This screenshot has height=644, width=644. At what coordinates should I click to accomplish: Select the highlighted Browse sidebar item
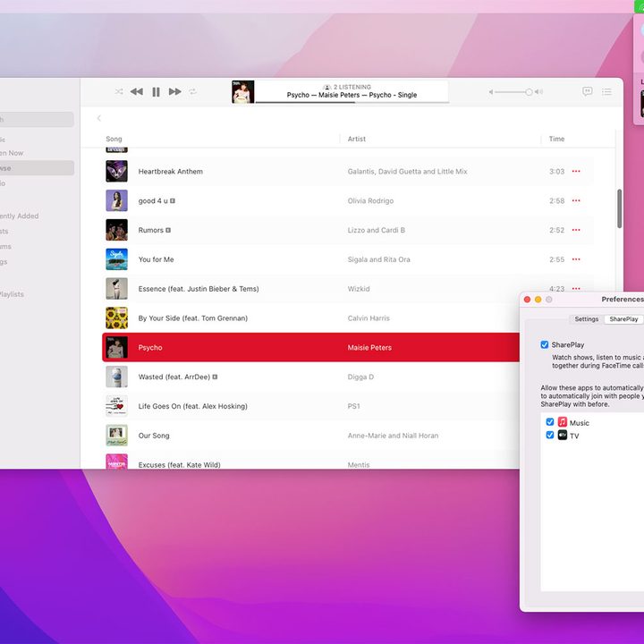click(37, 168)
